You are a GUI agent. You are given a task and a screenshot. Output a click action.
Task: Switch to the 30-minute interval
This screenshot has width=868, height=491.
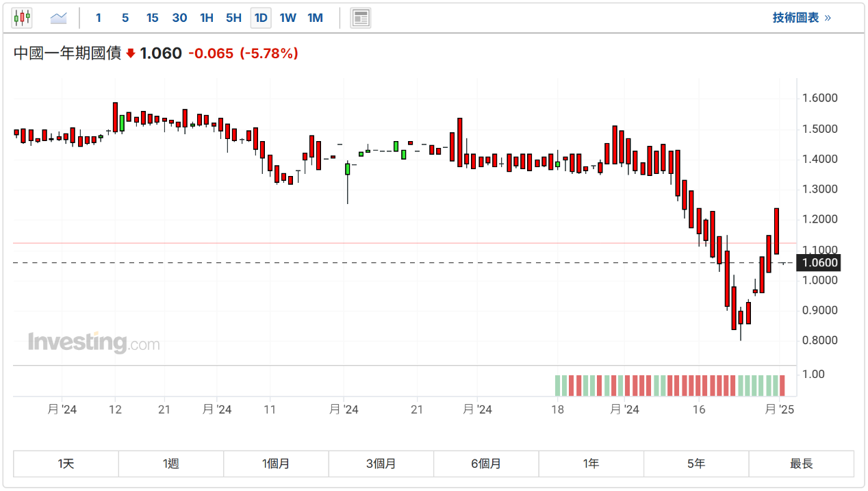(179, 18)
